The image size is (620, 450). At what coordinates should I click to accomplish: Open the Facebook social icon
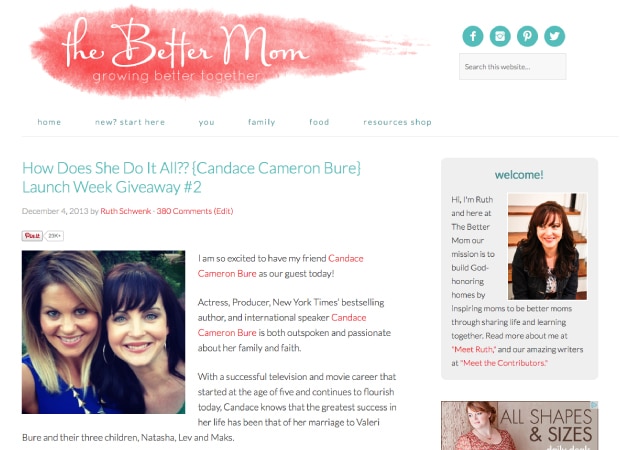click(473, 36)
